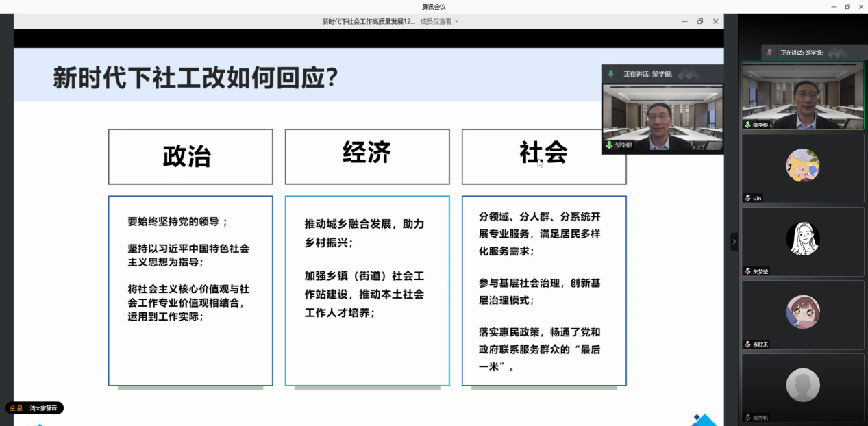Click the green microphone icon in floating speaker bar
This screenshot has width=868, height=426.
pos(611,74)
